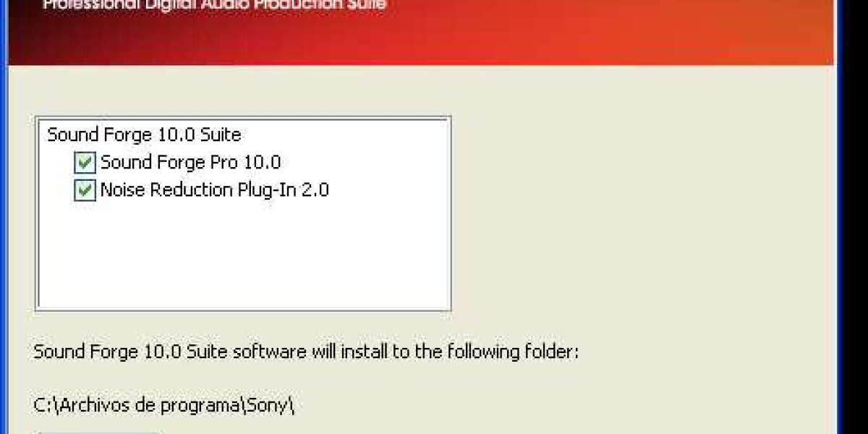Select the Sound Forge 10.0 Suite root item
The height and width of the screenshot is (434, 868).
(x=144, y=135)
